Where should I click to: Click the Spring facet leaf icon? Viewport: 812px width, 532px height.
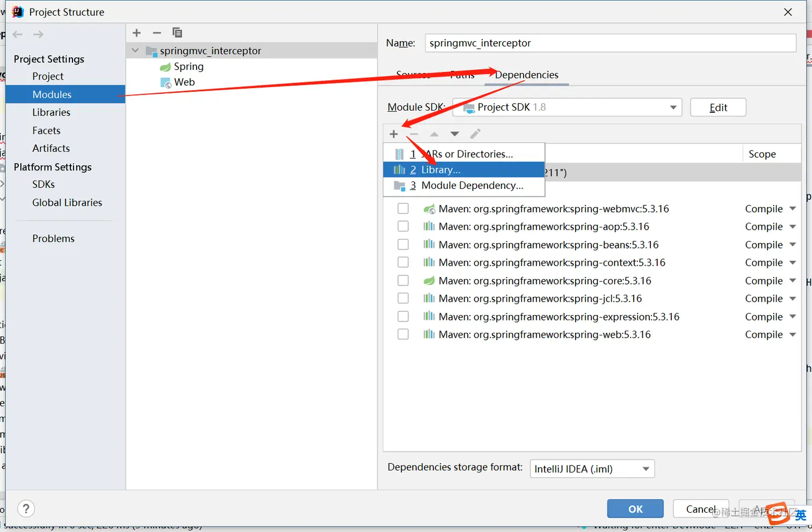pyautogui.click(x=165, y=67)
